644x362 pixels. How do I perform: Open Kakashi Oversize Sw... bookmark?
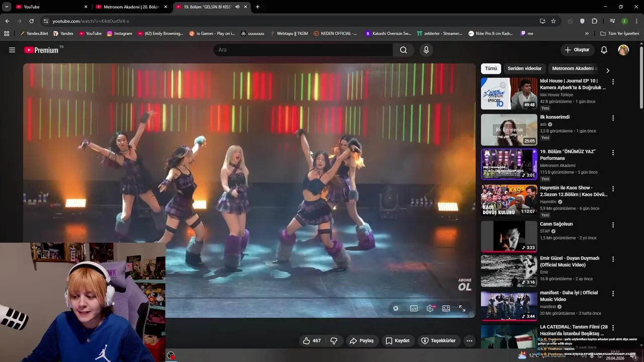point(388,34)
